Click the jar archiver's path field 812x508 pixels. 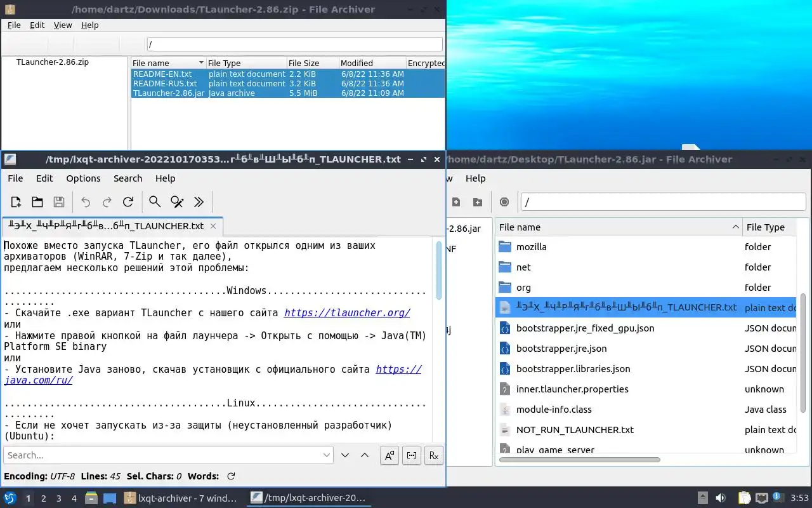(x=664, y=202)
